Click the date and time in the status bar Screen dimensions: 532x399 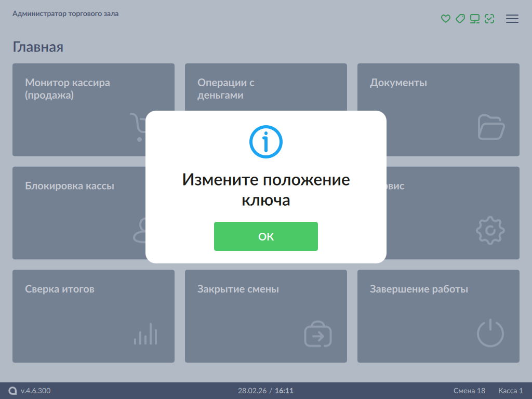(265, 391)
